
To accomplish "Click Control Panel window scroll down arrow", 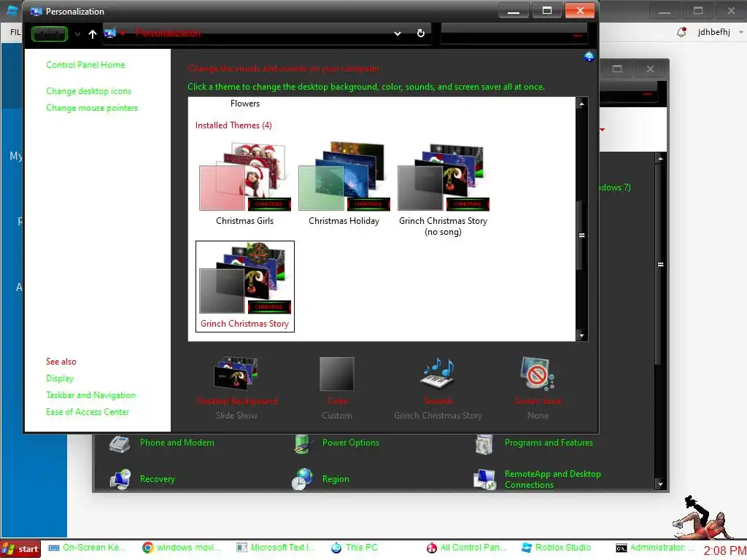I will pos(659,485).
